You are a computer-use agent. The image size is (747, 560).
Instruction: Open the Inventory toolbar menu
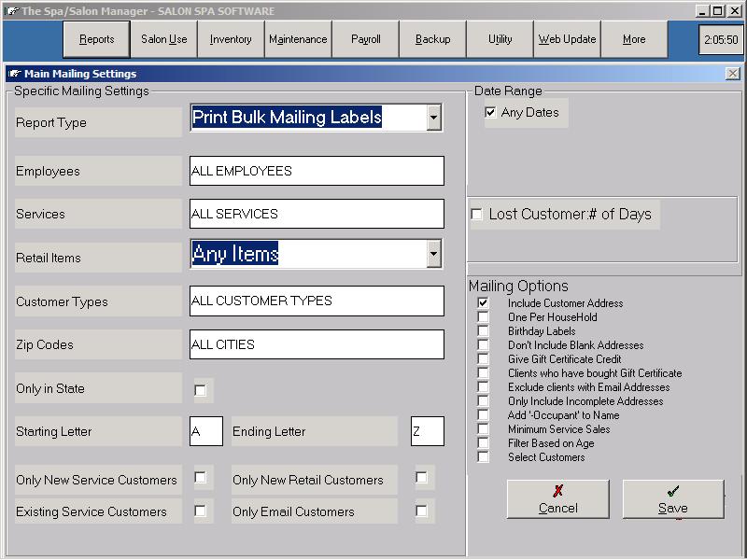[x=231, y=39]
